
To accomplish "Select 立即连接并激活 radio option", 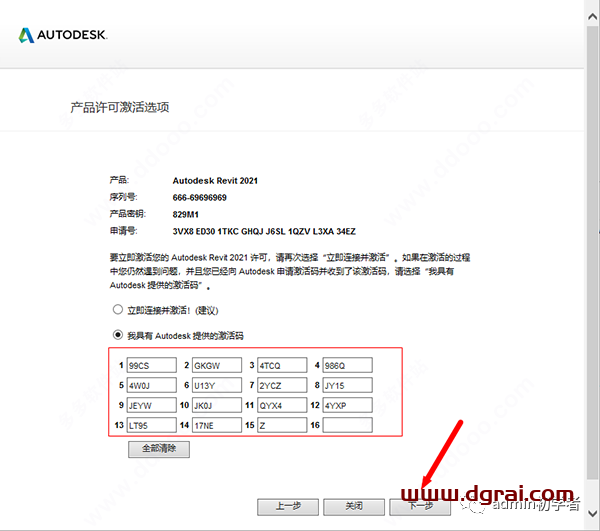I will (x=118, y=309).
